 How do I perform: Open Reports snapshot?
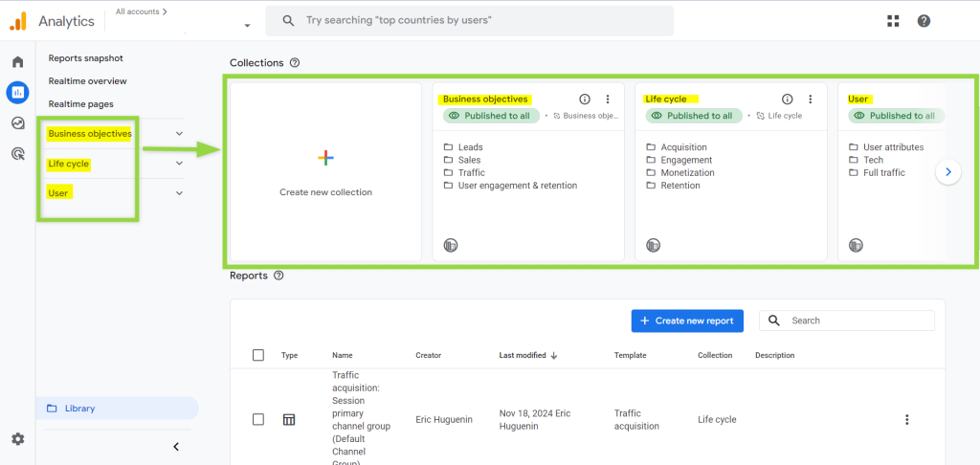tap(85, 58)
